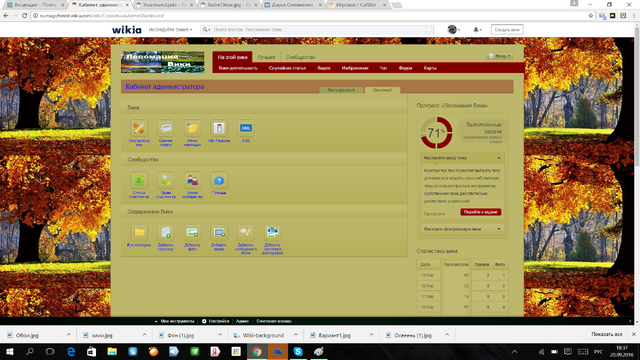Expand the Исследуйте вики dropdown

click(170, 29)
